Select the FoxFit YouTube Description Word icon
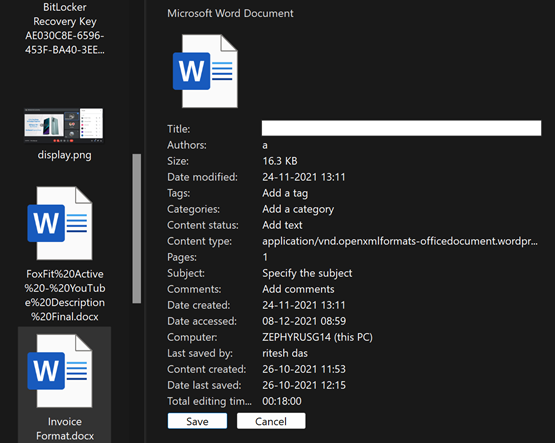The width and height of the screenshot is (555, 443). (x=60, y=223)
